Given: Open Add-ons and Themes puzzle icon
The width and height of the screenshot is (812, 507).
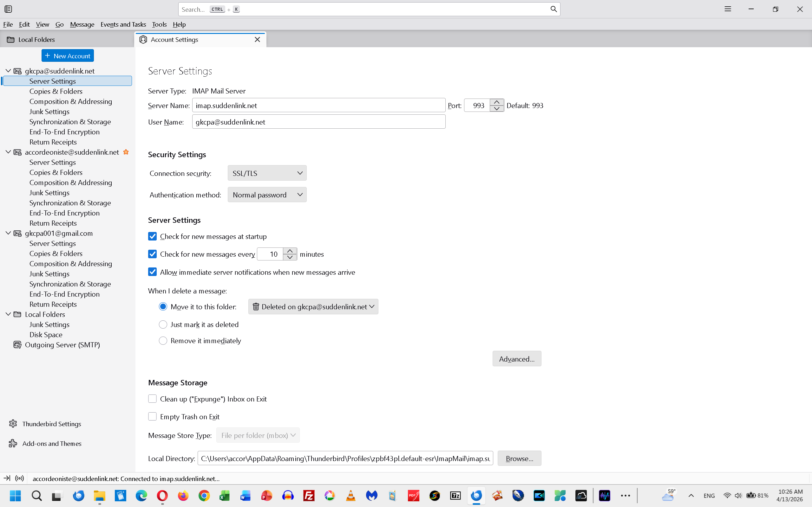Looking at the screenshot, I should pos(13,443).
